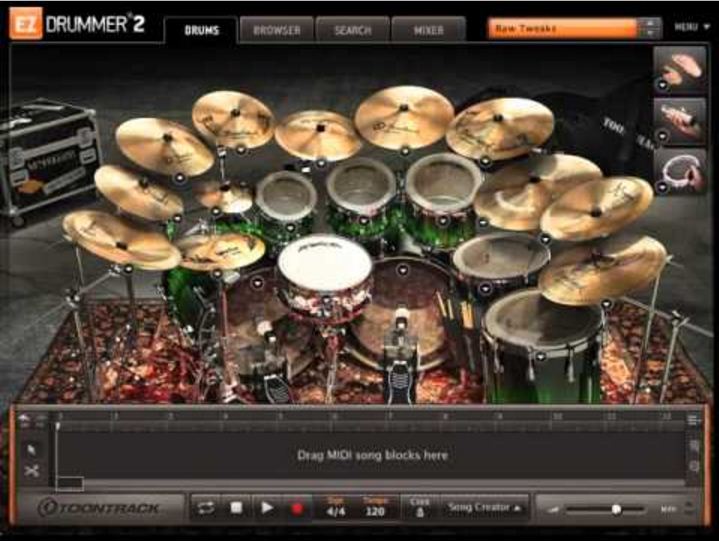
Task: Hit the white snare drum head
Action: [325, 263]
